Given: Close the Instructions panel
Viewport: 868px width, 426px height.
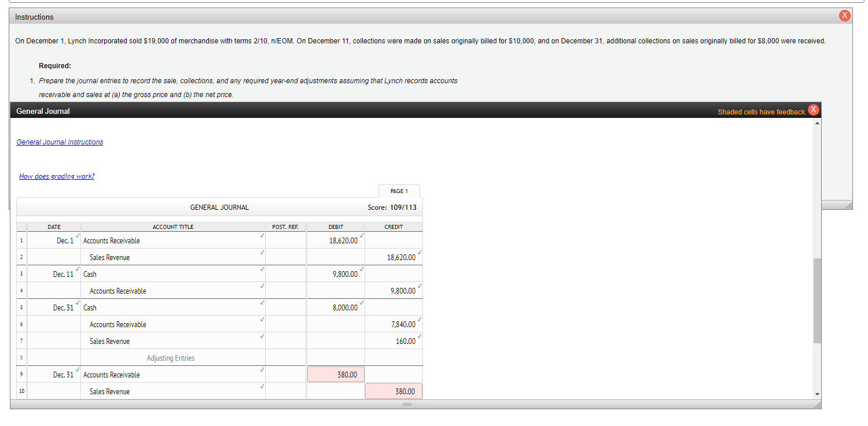Looking at the screenshot, I should pyautogui.click(x=844, y=15).
